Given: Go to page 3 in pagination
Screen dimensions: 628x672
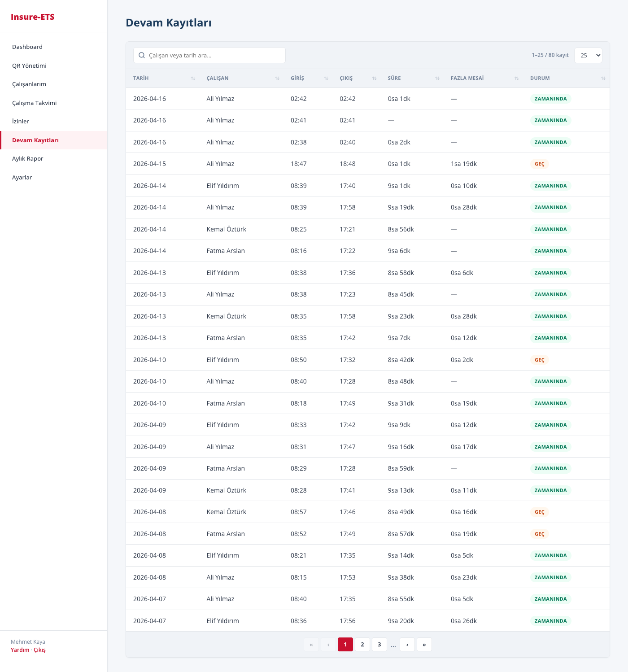Looking at the screenshot, I should 379,645.
